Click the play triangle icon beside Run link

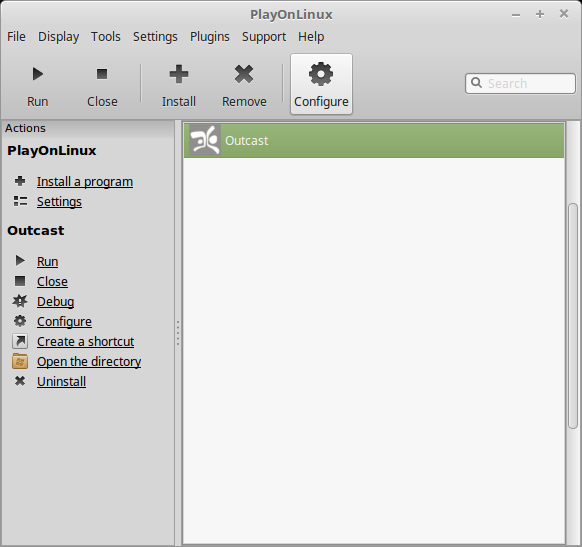(x=20, y=261)
